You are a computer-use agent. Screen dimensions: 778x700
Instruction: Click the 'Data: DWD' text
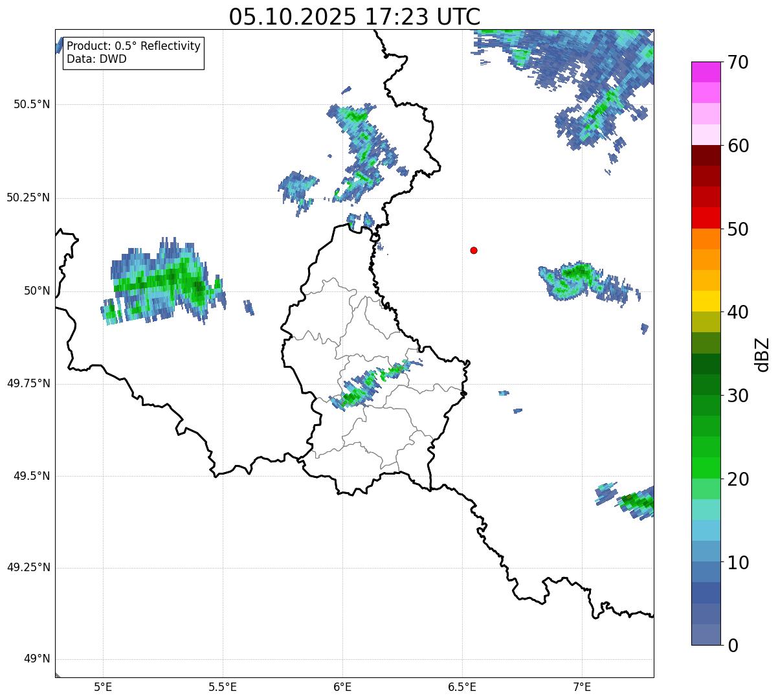pos(96,59)
